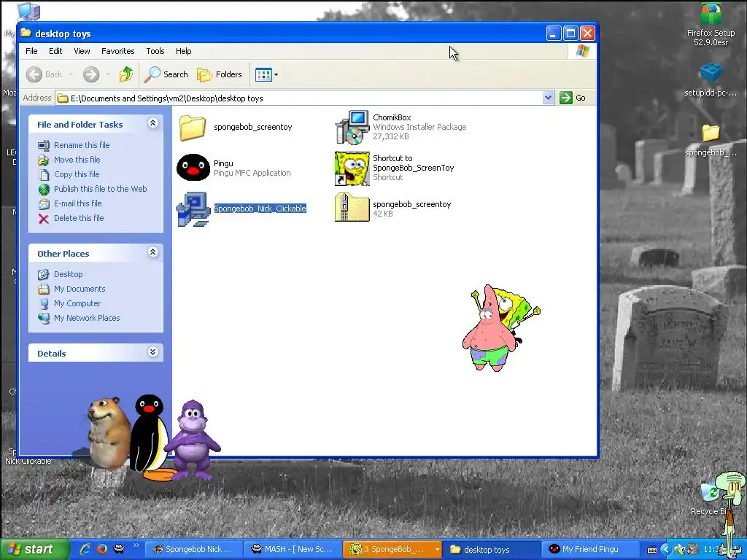Go to Desktop in Other Places
Screen dimensions: 747x560
[68, 274]
